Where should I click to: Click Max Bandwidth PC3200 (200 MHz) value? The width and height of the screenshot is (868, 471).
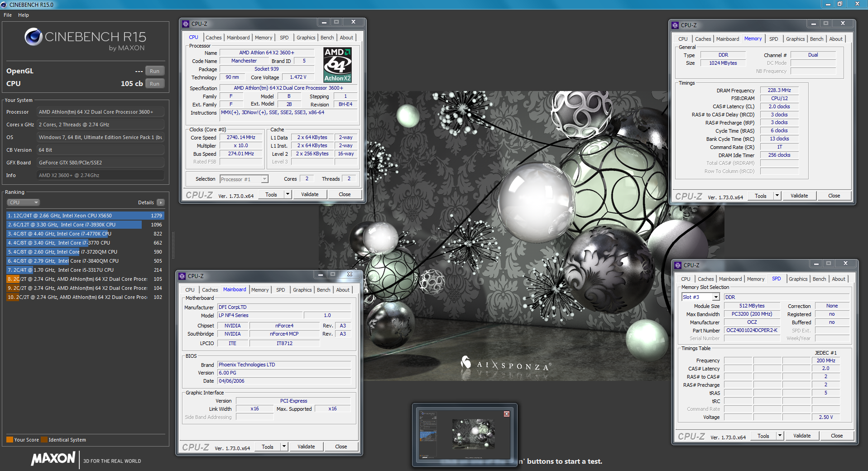click(752, 314)
